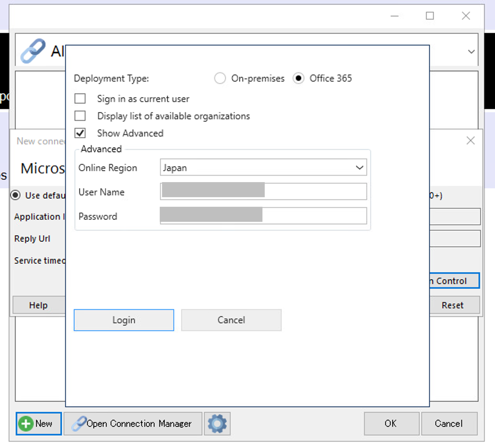This screenshot has height=448, width=495.
Task: Select the On-premises deployment type
Action: (x=220, y=79)
